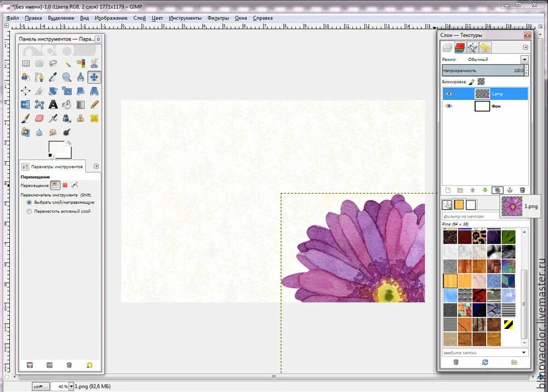Open the Изображение menu

111,18
